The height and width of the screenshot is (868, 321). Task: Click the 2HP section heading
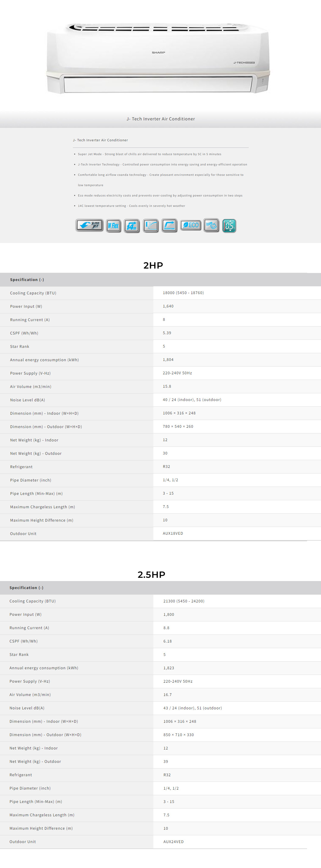(x=153, y=266)
